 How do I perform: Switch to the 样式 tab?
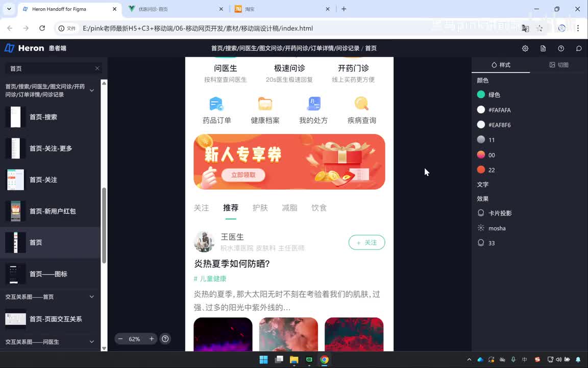[501, 65]
